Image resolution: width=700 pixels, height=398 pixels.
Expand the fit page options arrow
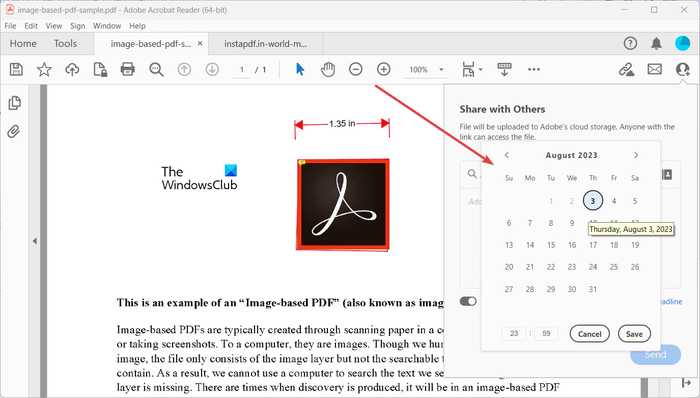[x=480, y=70]
